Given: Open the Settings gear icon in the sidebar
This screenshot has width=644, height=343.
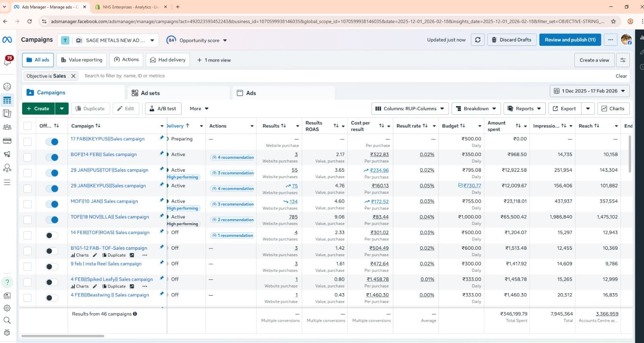Looking at the screenshot, I should coord(7,308).
